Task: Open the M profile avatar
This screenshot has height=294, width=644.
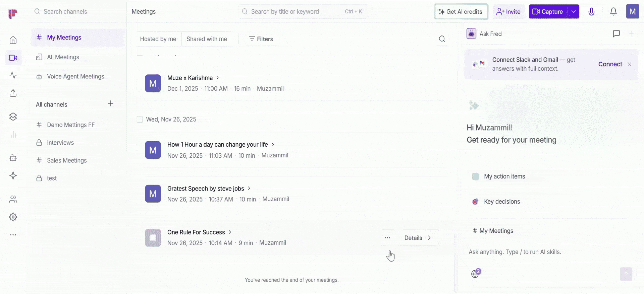Action: pyautogui.click(x=633, y=11)
